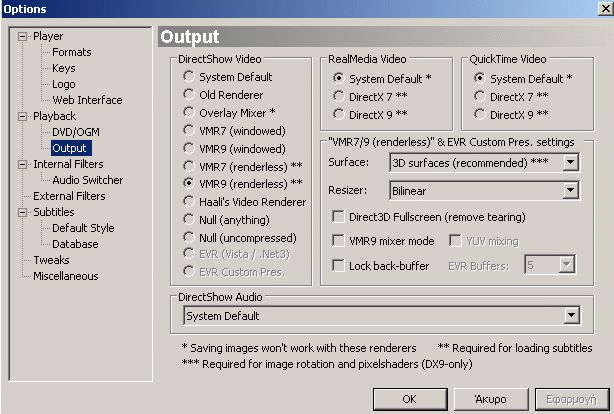Screen dimensions: 614x414
Task: Collapse the Player tree node
Action: click(23, 36)
